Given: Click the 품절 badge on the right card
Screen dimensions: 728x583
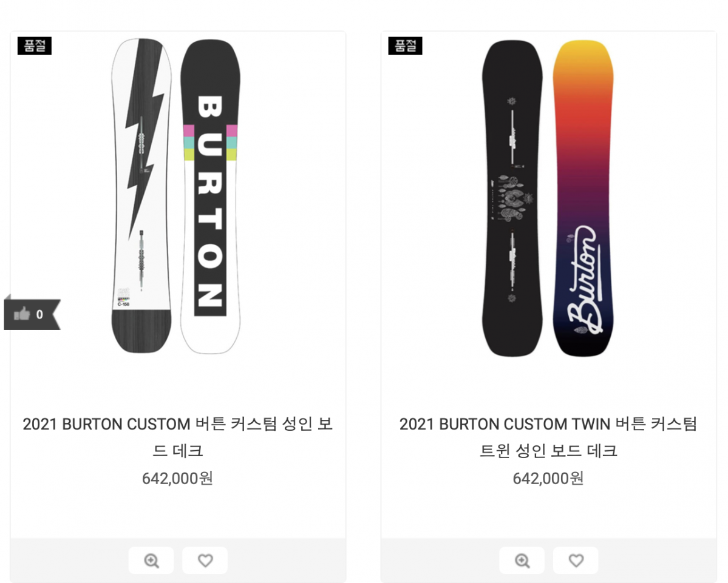Looking at the screenshot, I should [x=405, y=46].
